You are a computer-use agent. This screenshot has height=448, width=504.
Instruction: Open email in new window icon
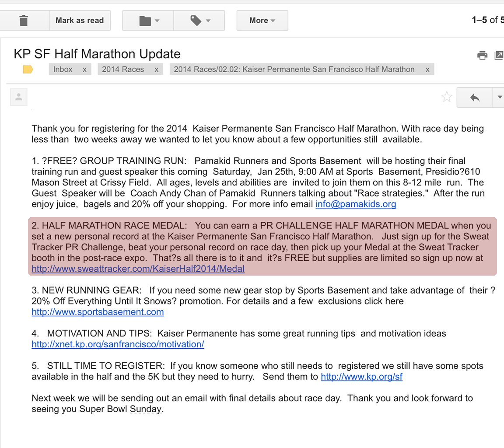click(498, 55)
